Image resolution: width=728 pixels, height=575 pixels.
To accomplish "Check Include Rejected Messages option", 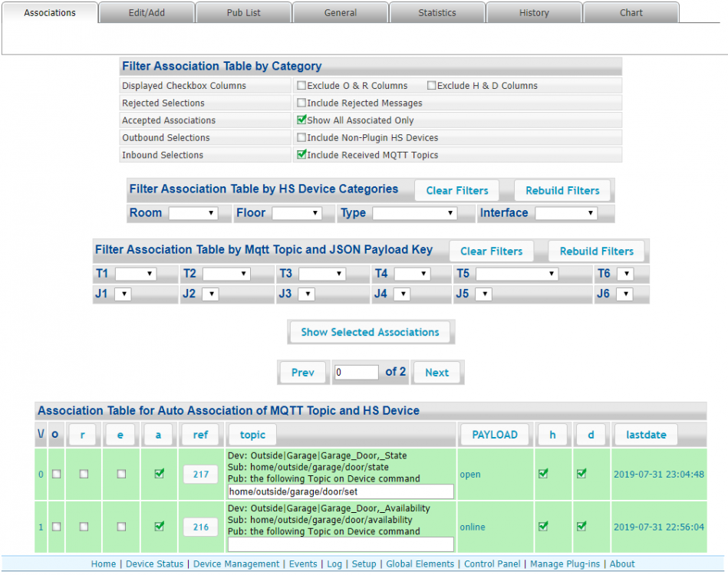I will click(301, 103).
